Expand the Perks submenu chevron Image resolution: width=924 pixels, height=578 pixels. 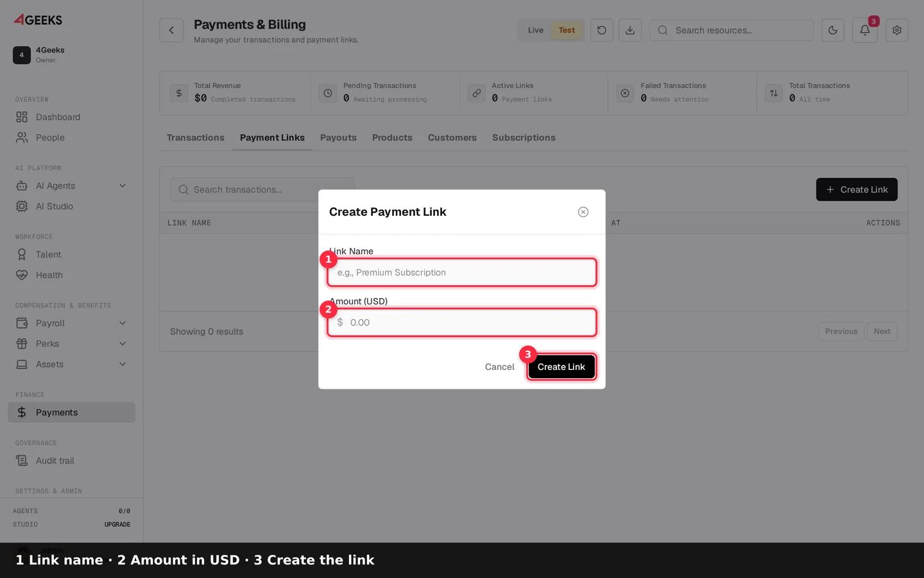click(x=123, y=344)
